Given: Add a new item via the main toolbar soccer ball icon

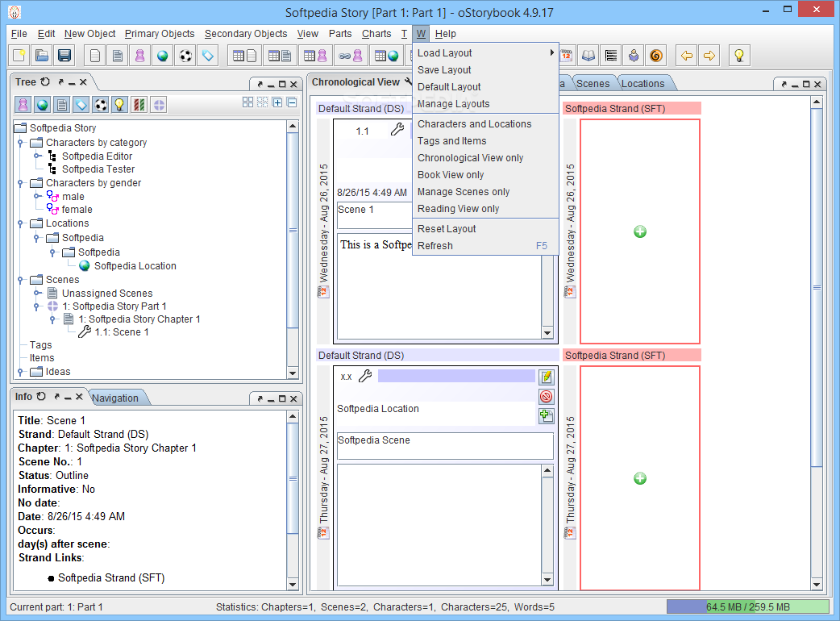Looking at the screenshot, I should point(185,56).
